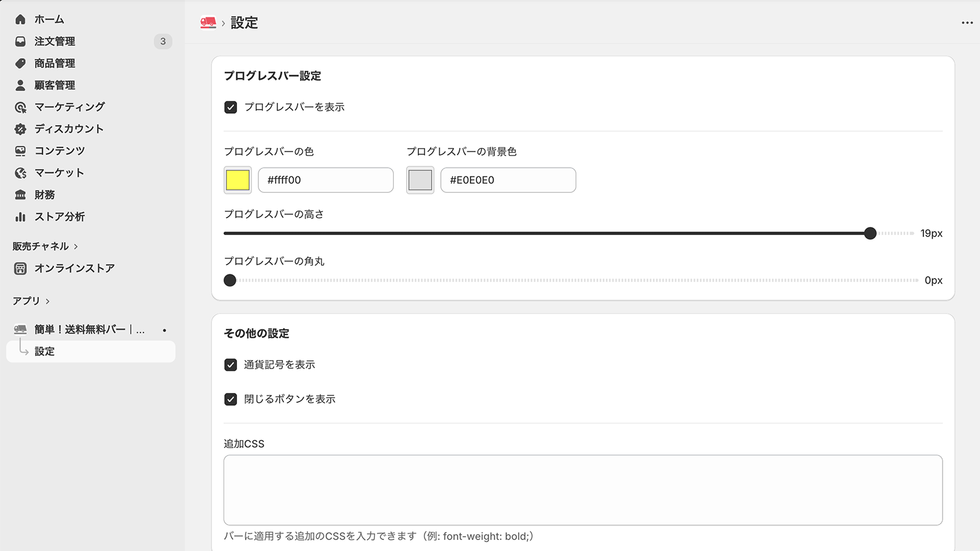The height and width of the screenshot is (551, 980).
Task: Click the red truck app icon in header
Action: tap(208, 23)
